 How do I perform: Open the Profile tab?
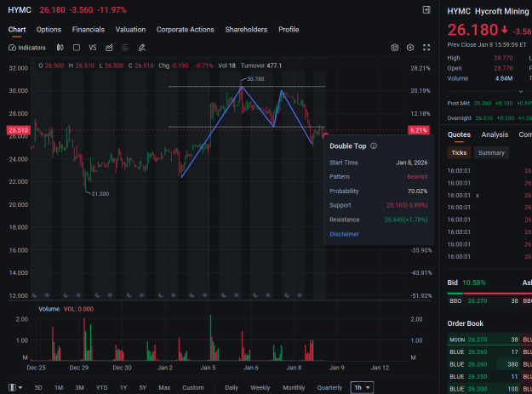289,30
